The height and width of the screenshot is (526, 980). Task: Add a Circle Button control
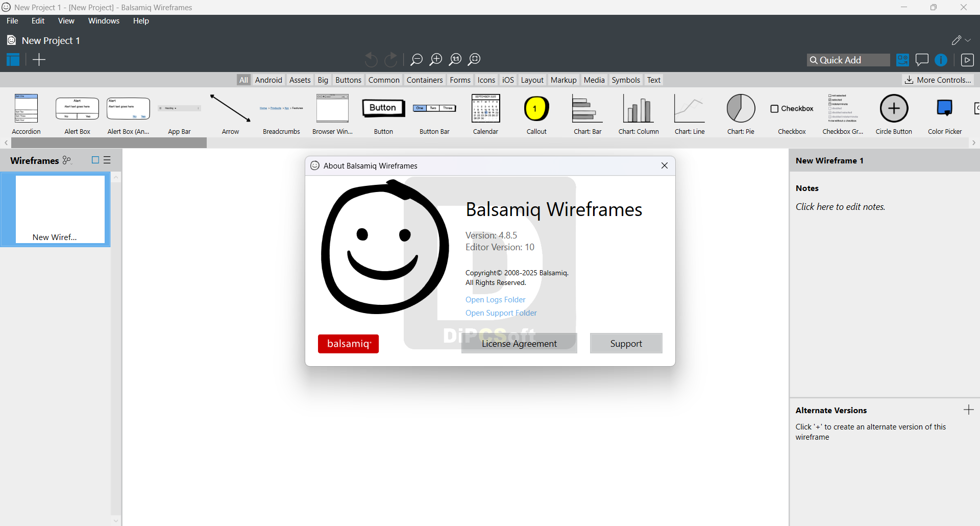coord(894,114)
